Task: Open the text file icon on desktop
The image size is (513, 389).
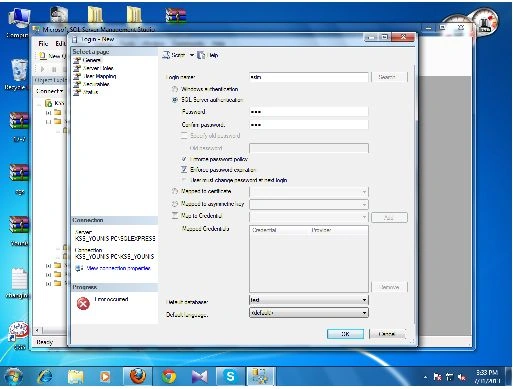Action: [19, 283]
